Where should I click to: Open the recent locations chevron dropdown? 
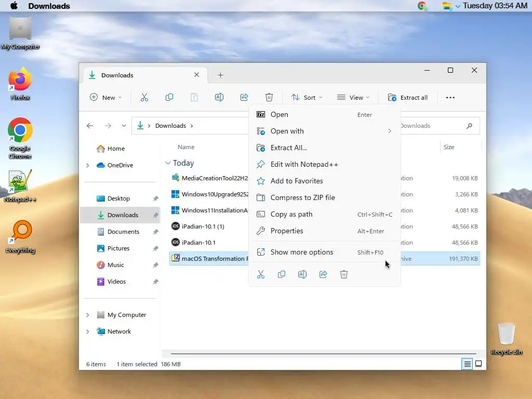[x=124, y=126]
